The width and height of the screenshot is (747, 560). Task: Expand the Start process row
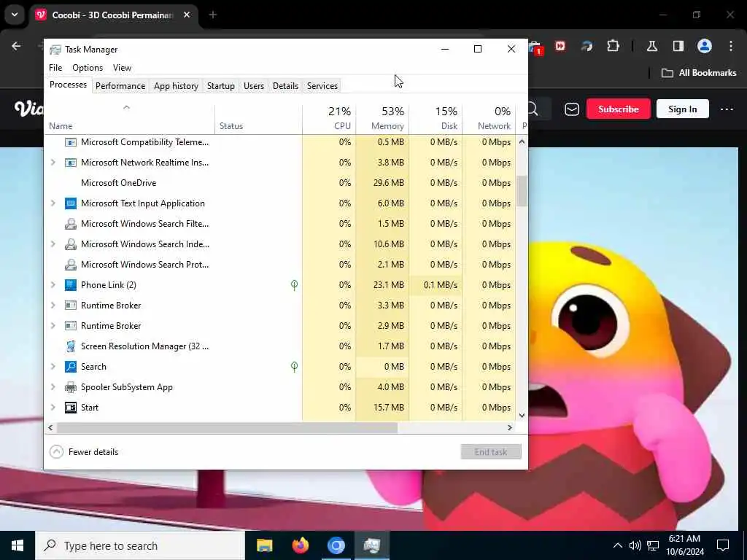coord(53,408)
